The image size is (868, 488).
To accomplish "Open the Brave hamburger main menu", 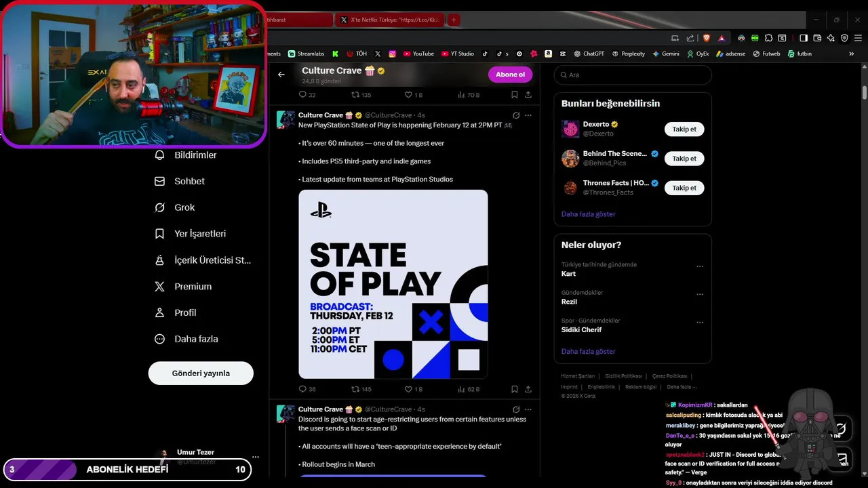I will (x=858, y=38).
